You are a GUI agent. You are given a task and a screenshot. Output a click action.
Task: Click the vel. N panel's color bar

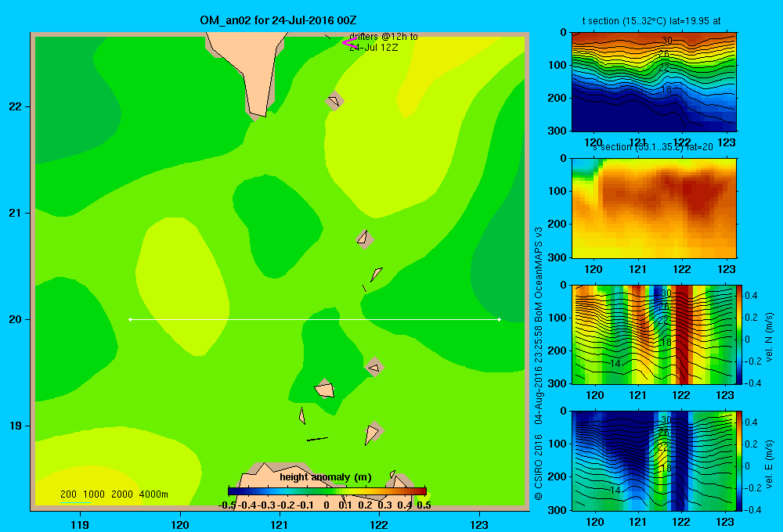coord(739,334)
